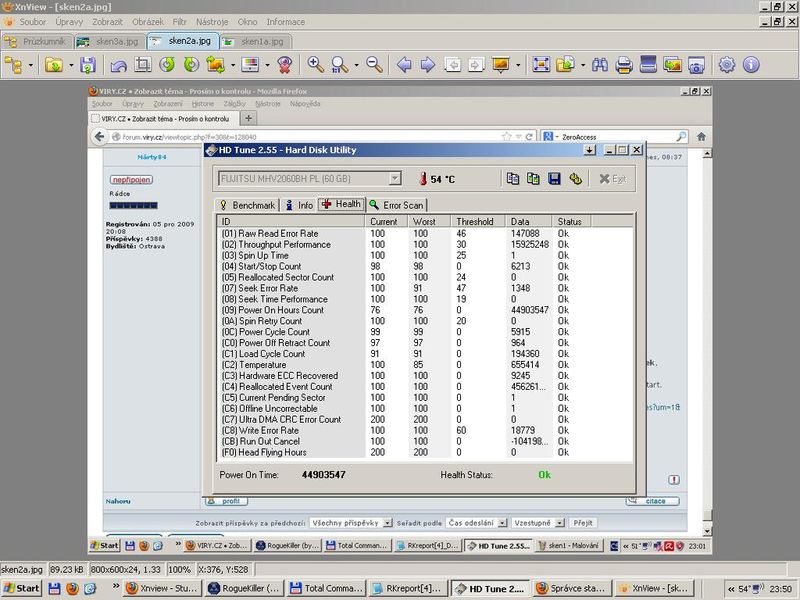Click the Zoom Out magnifier icon

click(374, 65)
